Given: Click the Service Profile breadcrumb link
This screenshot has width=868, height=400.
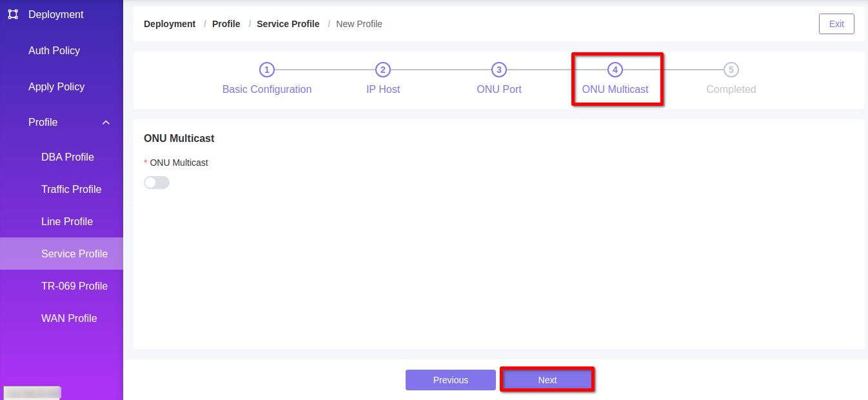Looking at the screenshot, I should click(x=288, y=24).
